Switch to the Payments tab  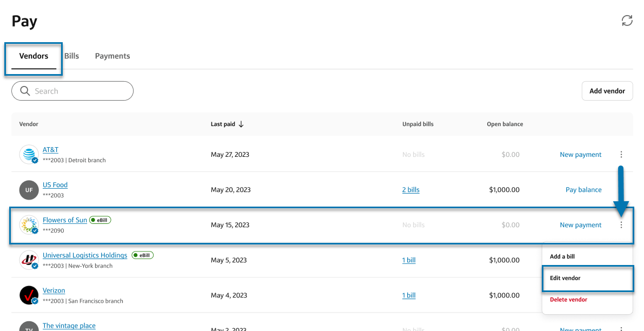pyautogui.click(x=112, y=56)
